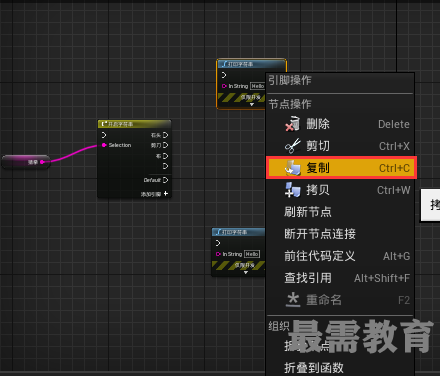
Task: Click the 节点操作 section header
Action: coord(290,104)
